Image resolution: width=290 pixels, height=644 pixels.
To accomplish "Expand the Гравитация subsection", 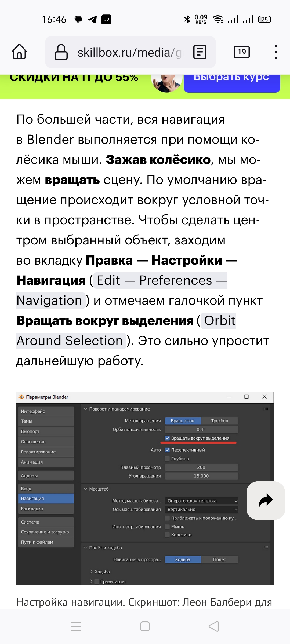I will click(x=91, y=581).
